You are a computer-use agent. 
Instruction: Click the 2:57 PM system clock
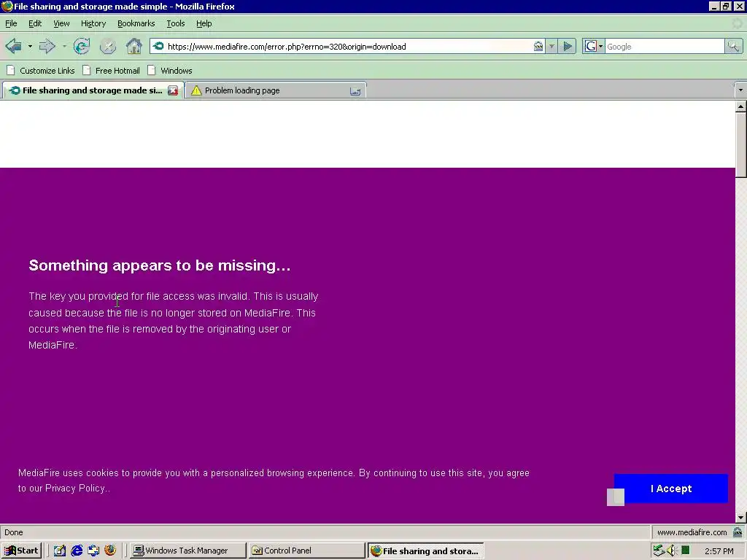coord(719,551)
